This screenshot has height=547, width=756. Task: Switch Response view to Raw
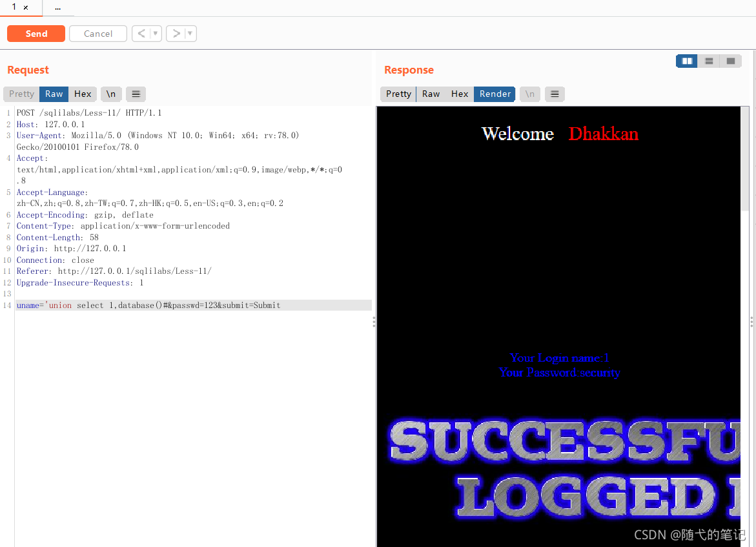click(431, 94)
